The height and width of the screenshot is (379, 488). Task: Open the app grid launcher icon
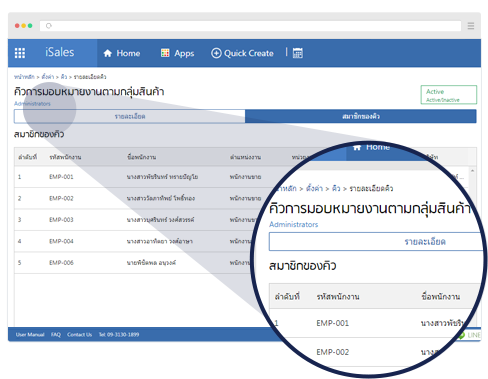pos(20,53)
